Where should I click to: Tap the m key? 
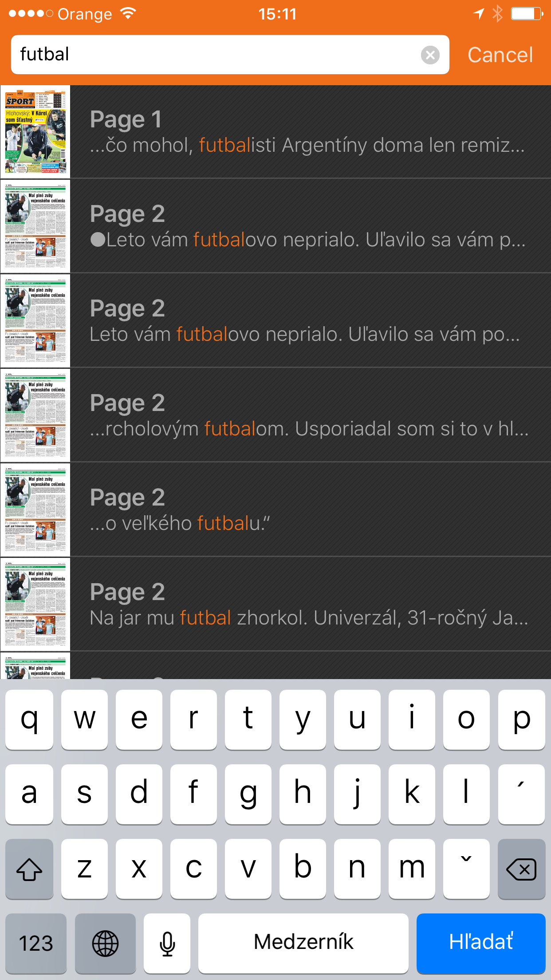click(412, 869)
